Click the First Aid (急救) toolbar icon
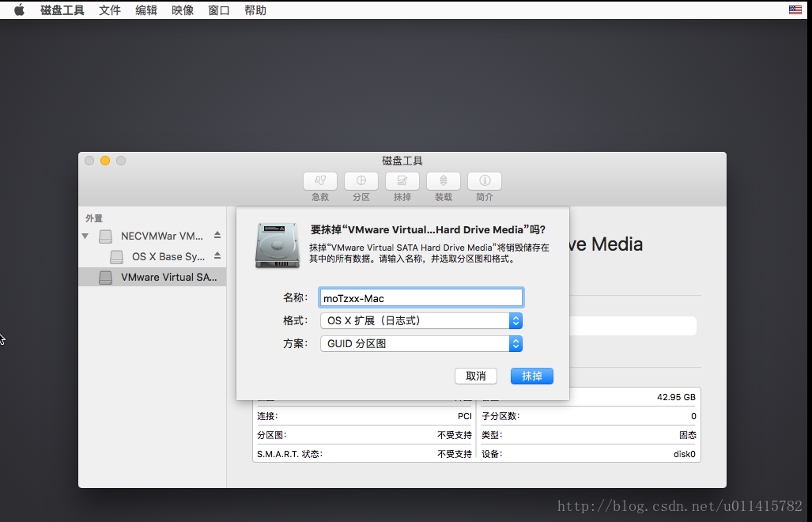812x522 pixels. [x=319, y=181]
